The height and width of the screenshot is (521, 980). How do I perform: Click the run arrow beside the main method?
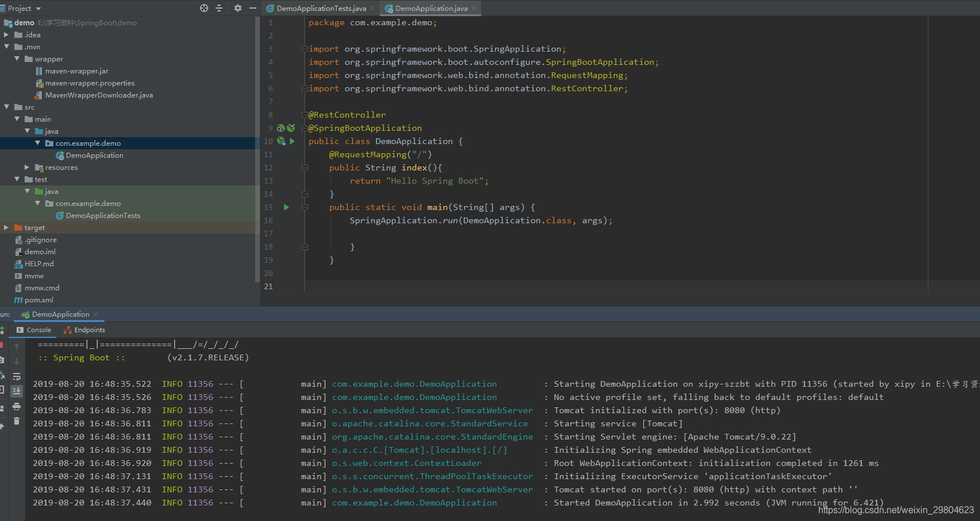pos(286,207)
